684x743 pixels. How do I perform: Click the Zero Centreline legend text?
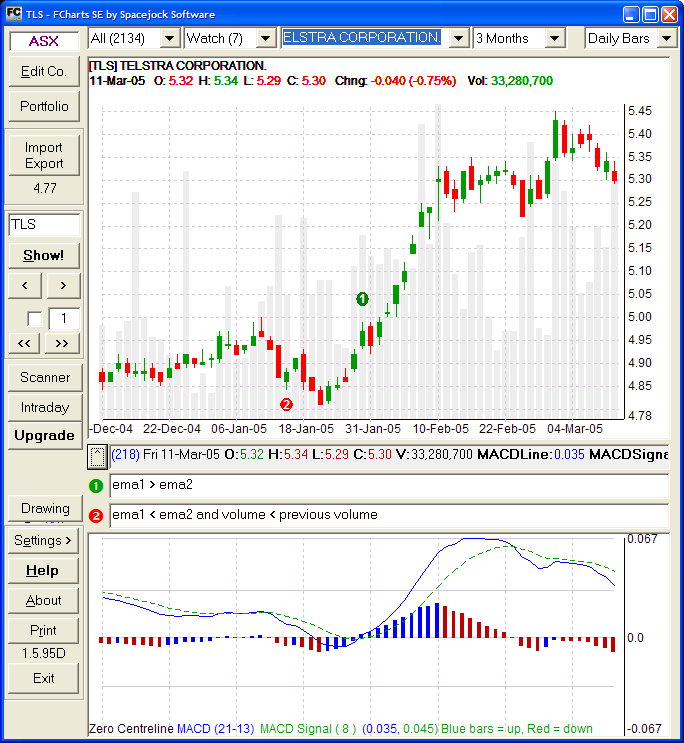tap(131, 729)
